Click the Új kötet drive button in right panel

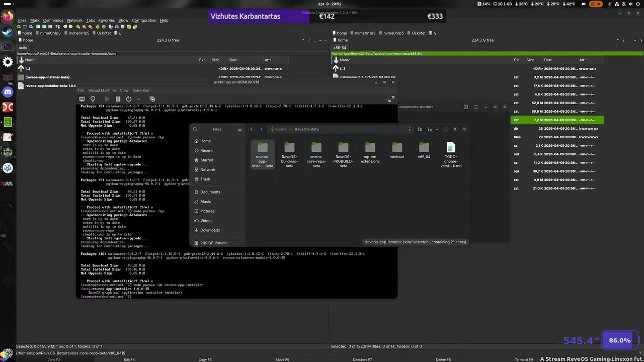pyautogui.click(x=417, y=33)
